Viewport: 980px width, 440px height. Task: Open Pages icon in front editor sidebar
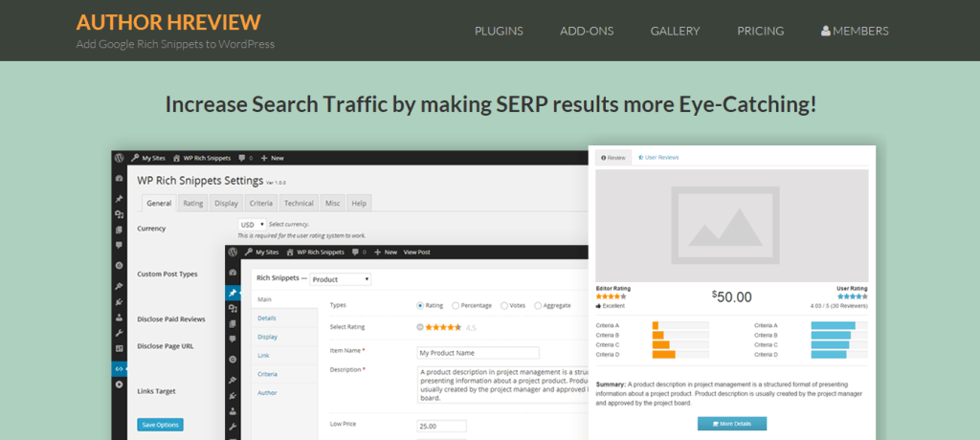[x=233, y=323]
